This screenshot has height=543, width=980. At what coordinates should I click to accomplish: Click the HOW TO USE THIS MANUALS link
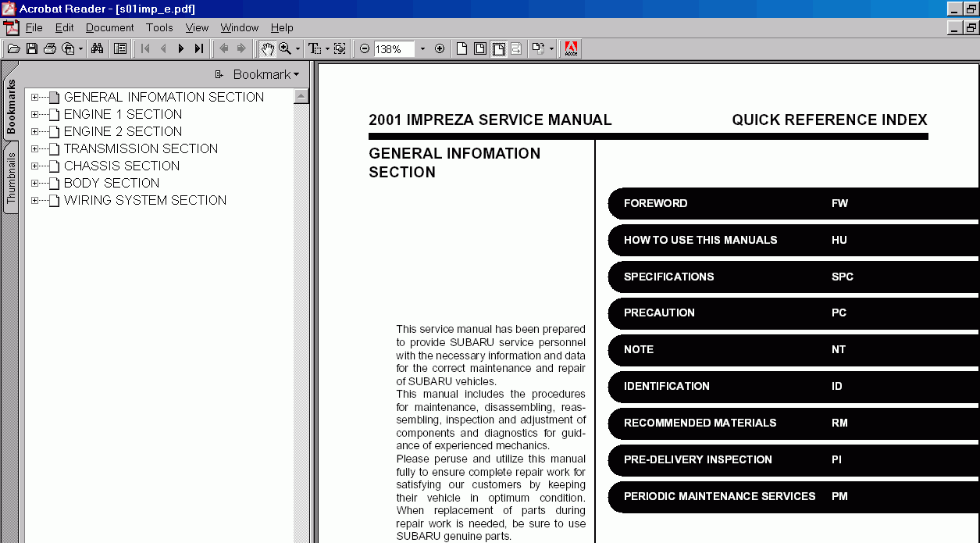(x=793, y=240)
